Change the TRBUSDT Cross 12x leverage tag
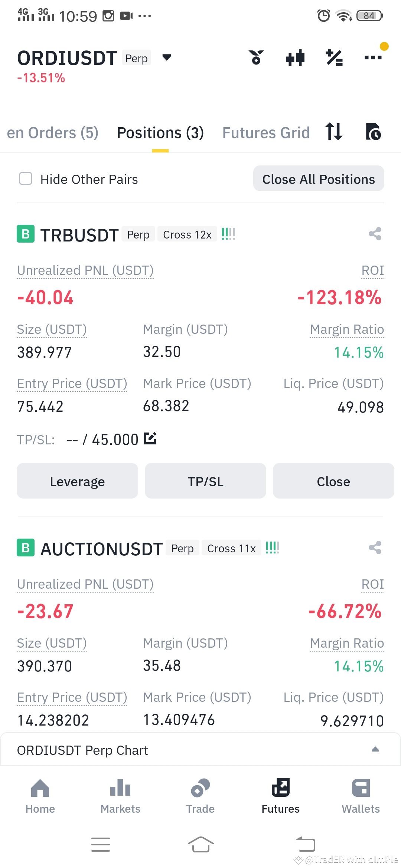 tap(187, 234)
